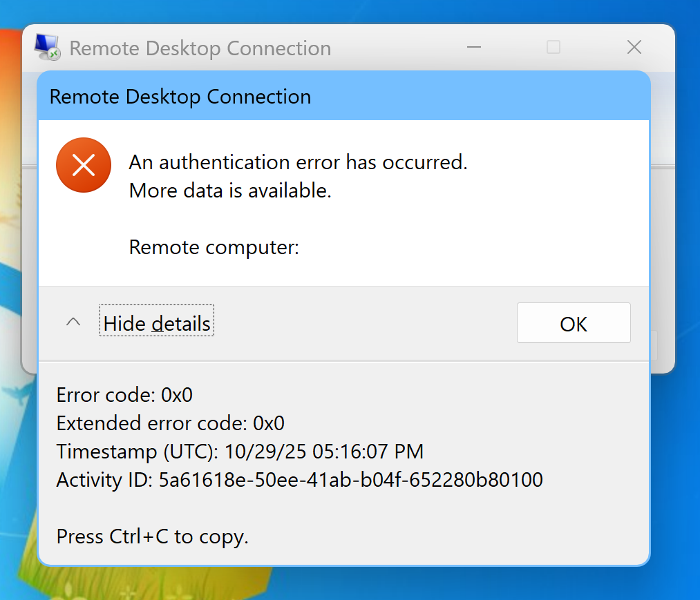Click the main window title text
The width and height of the screenshot is (700, 600).
click(200, 48)
